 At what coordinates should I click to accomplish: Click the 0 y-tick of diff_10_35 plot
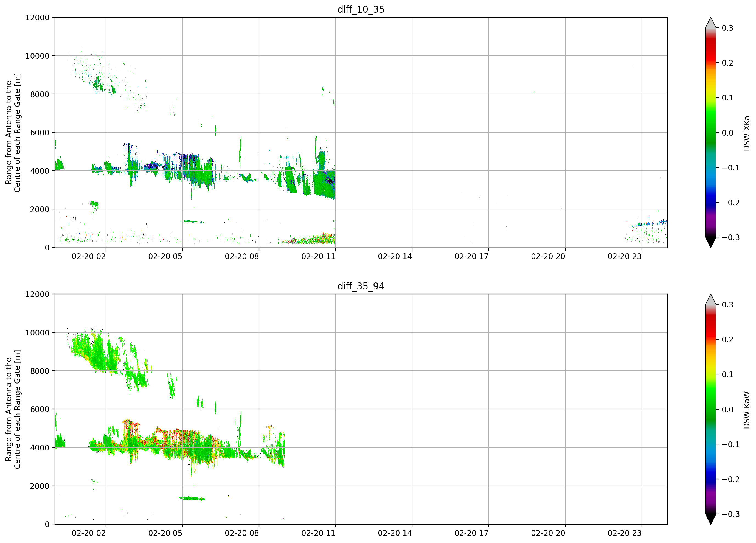(x=47, y=248)
